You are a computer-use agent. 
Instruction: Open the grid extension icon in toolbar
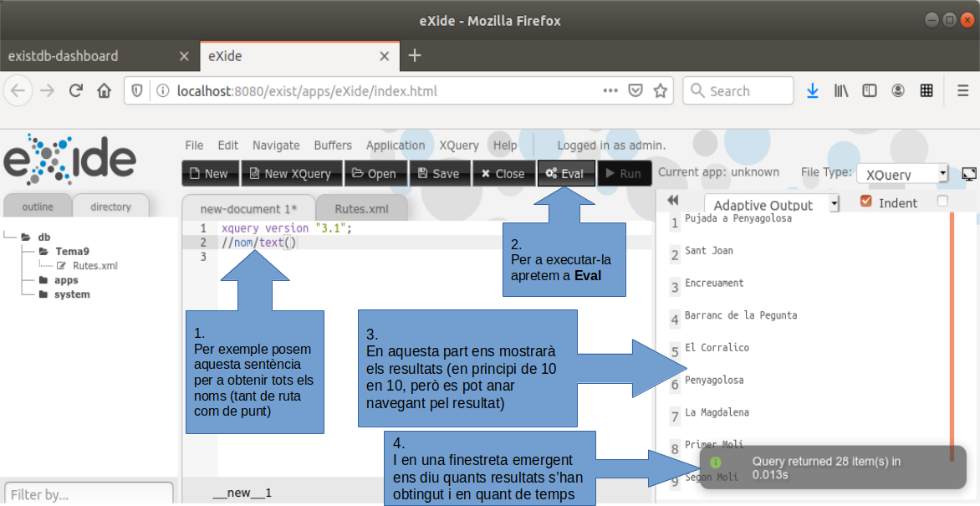pos(926,90)
